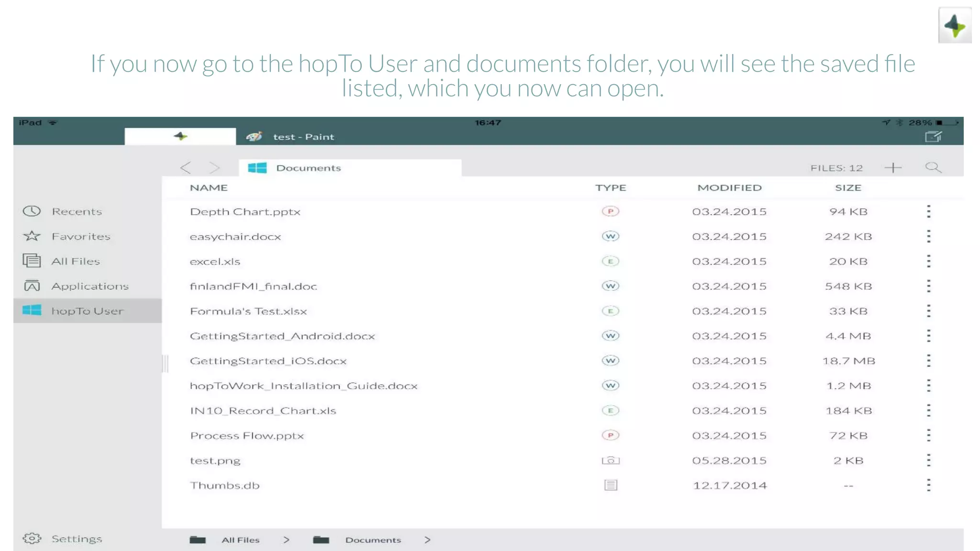Click the 18.7 MB size value

848,361
